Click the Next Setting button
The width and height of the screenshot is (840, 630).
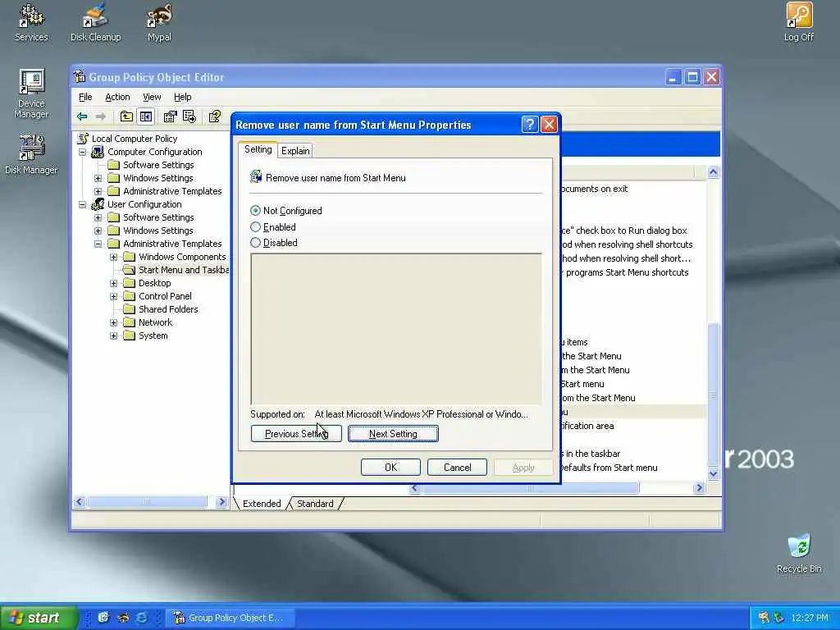(x=393, y=433)
